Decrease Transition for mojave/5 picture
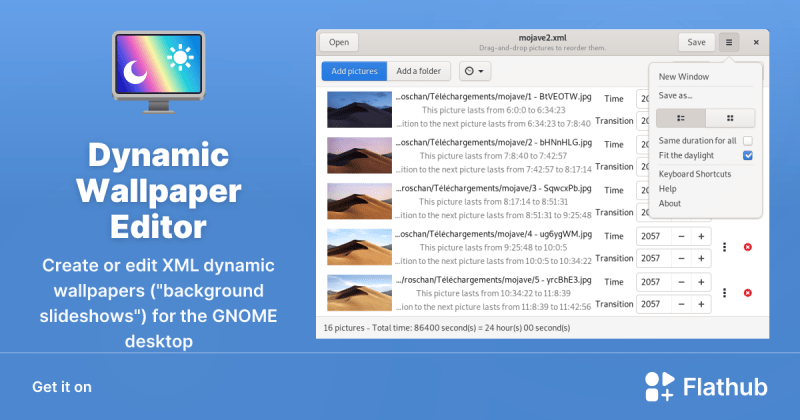 (681, 304)
